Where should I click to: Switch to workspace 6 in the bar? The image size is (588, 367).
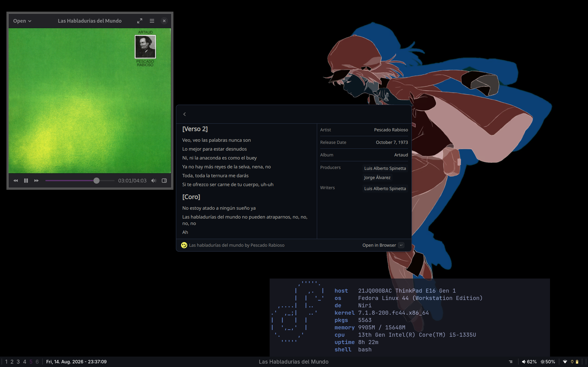(37, 362)
